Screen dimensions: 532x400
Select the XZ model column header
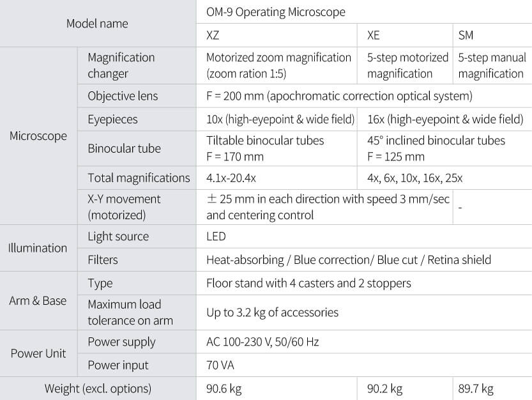coord(213,36)
